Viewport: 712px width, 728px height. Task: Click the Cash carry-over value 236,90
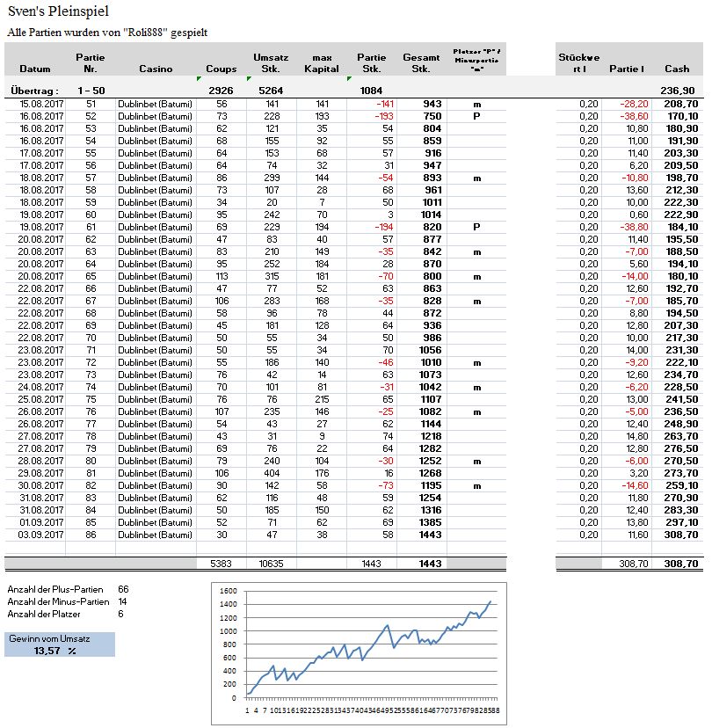tap(677, 91)
